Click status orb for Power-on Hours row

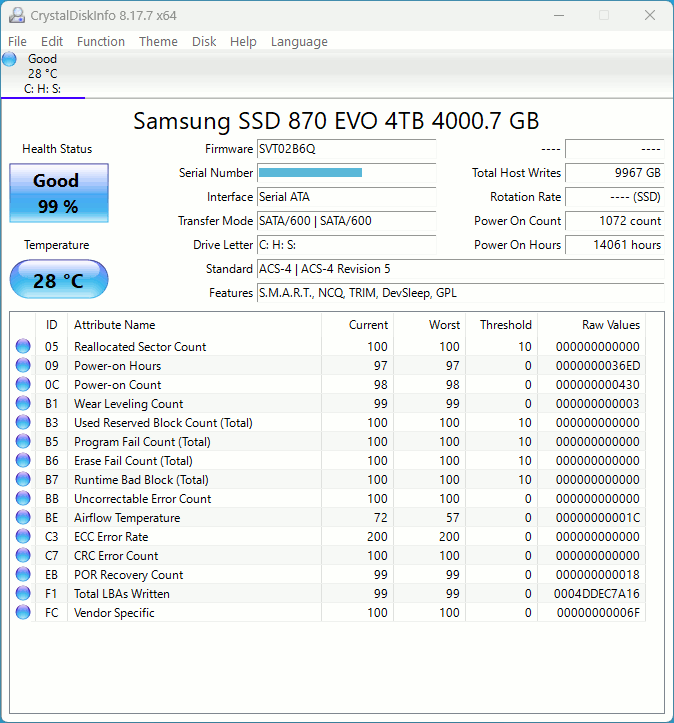pyautogui.click(x=23, y=365)
